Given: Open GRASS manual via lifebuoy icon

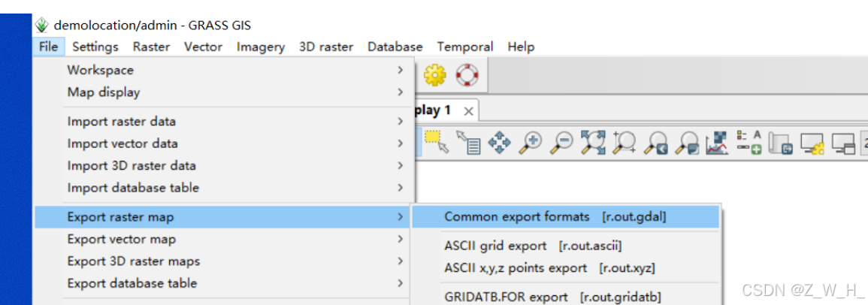Looking at the screenshot, I should 467,74.
